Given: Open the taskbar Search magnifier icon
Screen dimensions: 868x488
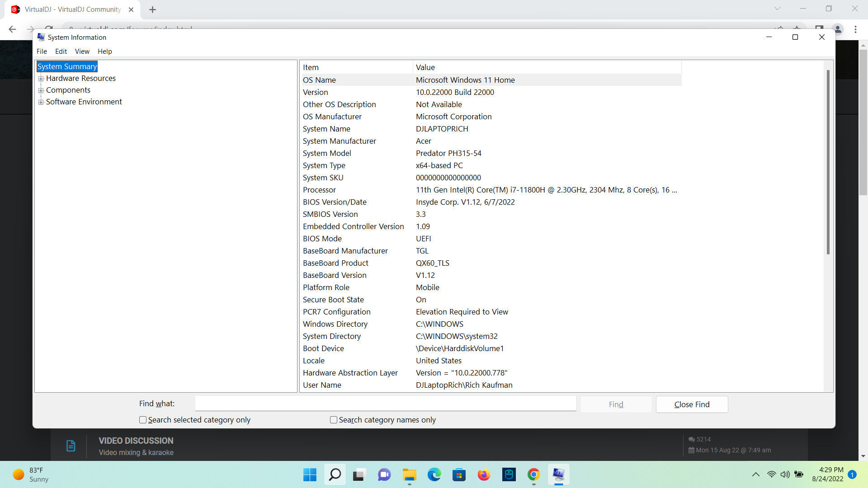Looking at the screenshot, I should point(335,475).
